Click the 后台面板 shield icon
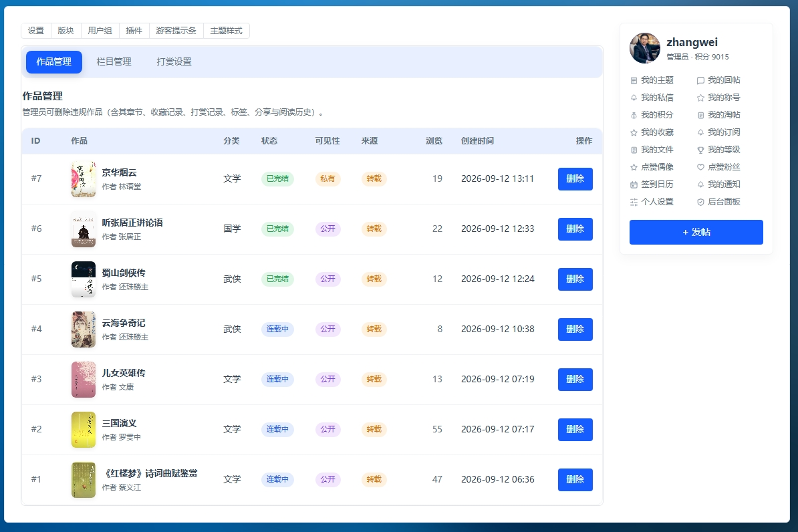 700,202
